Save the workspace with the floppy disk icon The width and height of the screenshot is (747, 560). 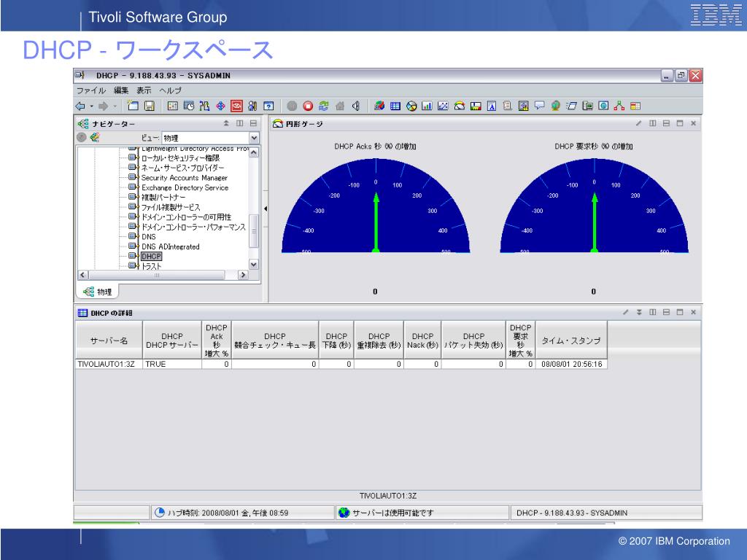click(x=150, y=106)
